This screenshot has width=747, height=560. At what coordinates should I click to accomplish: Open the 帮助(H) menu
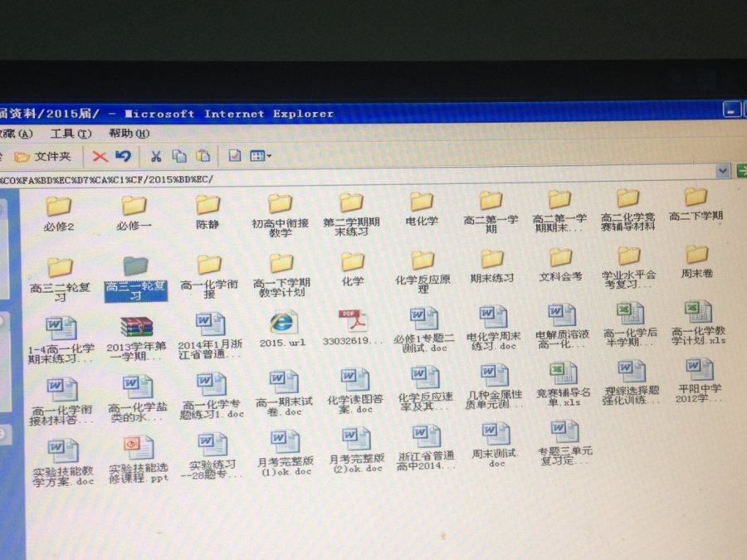(x=129, y=134)
